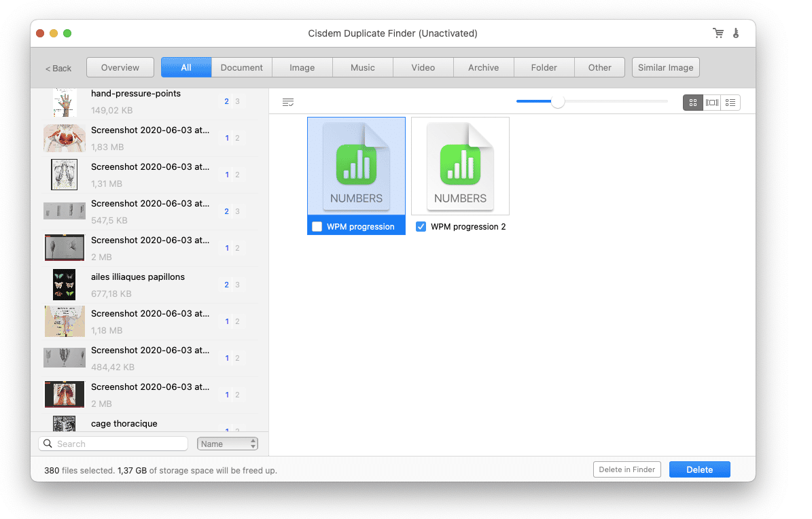812x519 pixels.
Task: Select the WPM progression 2 file icon
Action: pos(460,166)
